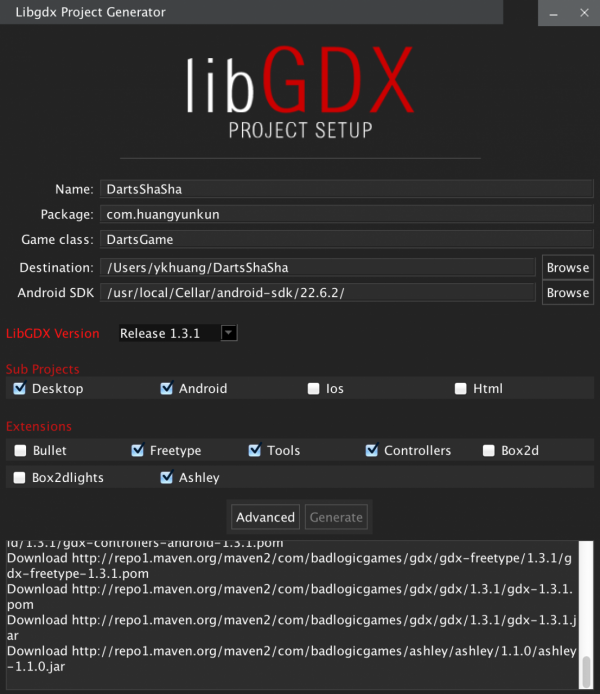
Task: Open the Advanced settings dialog
Action: (265, 517)
